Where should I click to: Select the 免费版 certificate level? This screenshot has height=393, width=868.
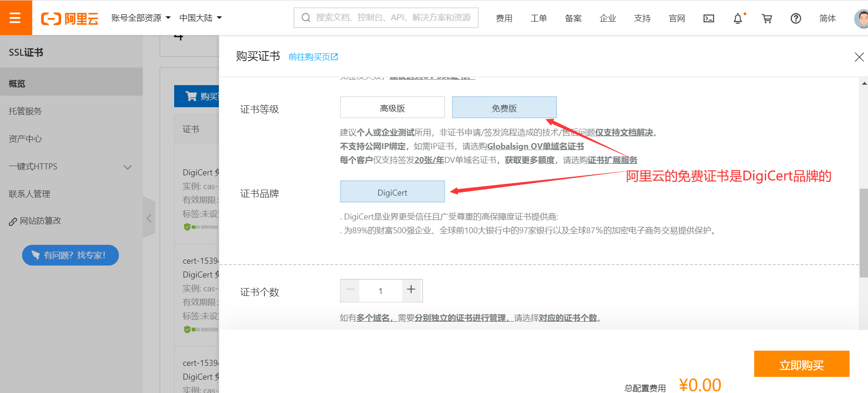point(504,108)
